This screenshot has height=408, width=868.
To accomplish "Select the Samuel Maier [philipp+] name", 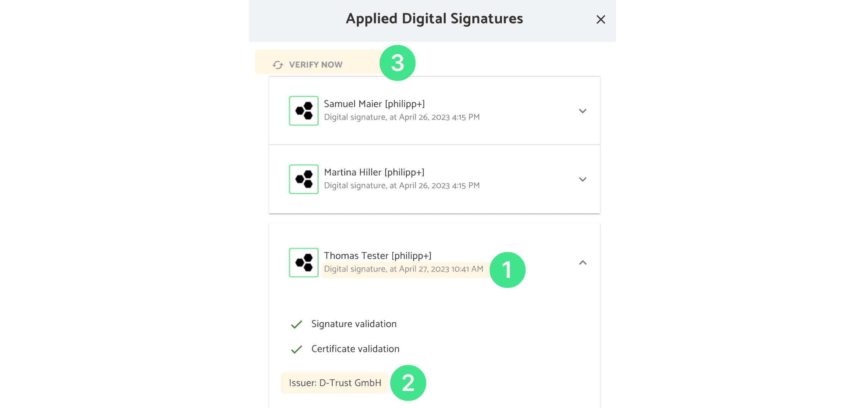I will click(x=374, y=104).
